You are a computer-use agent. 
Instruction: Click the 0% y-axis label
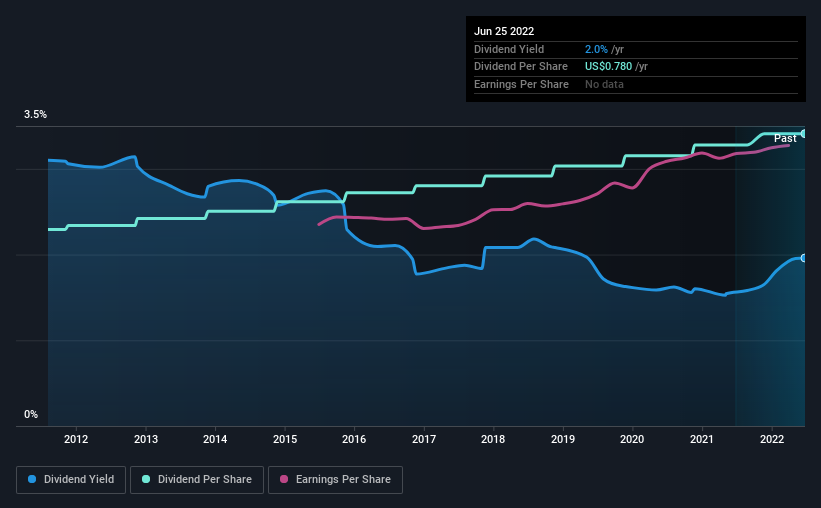pyautogui.click(x=31, y=414)
